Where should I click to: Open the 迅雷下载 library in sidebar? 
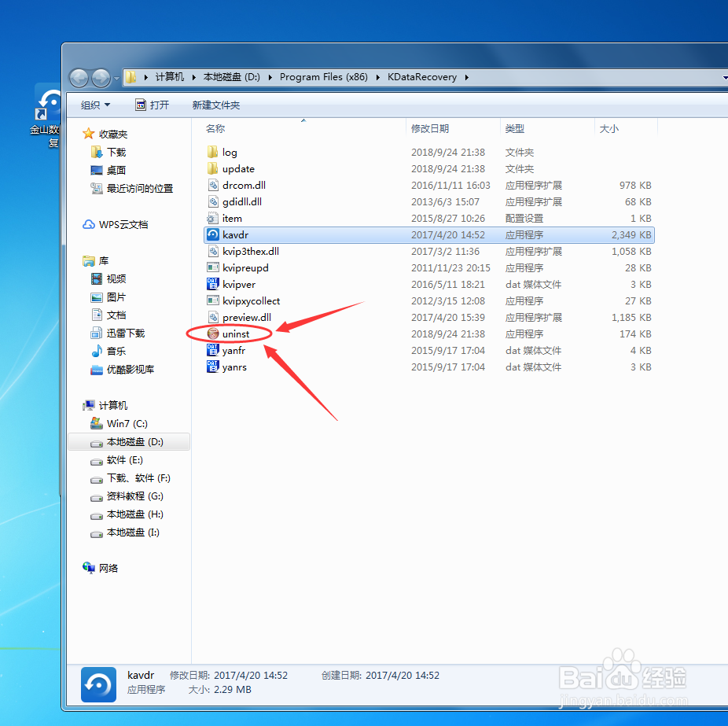pos(126,333)
